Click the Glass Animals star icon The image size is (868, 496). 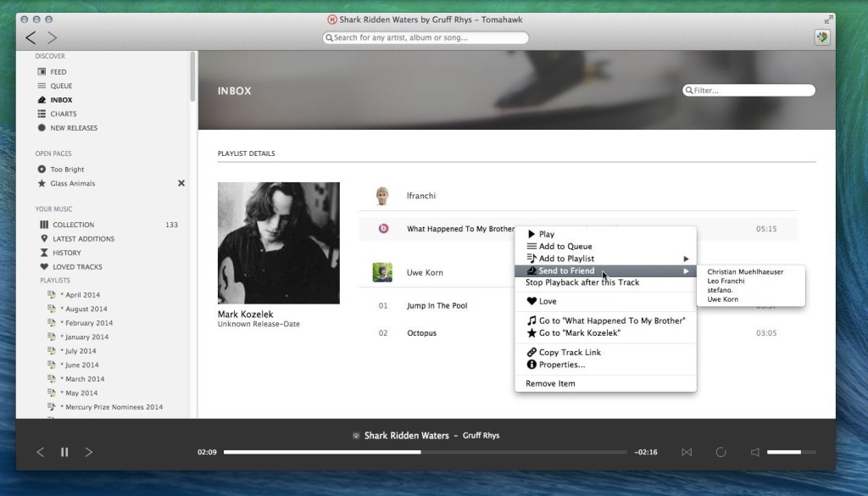click(42, 183)
